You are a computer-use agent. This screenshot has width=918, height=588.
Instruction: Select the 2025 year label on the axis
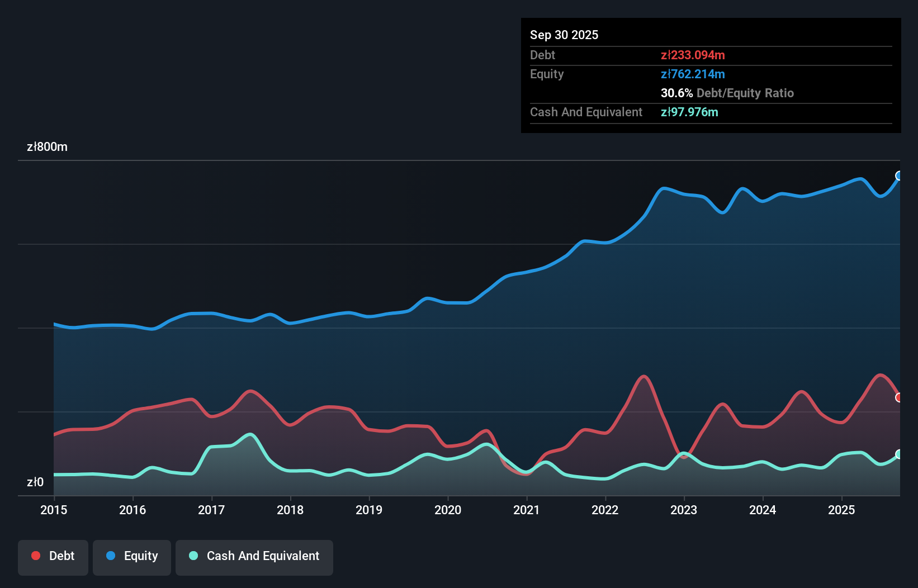tap(842, 510)
